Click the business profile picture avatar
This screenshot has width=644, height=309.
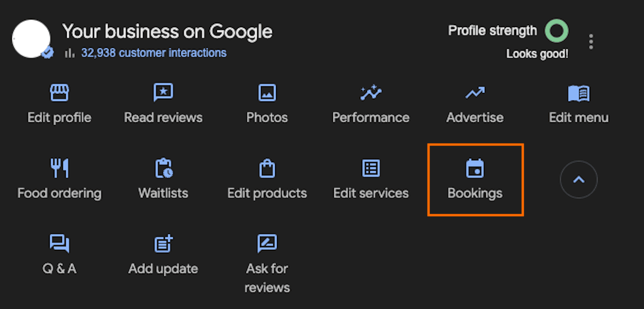click(31, 39)
